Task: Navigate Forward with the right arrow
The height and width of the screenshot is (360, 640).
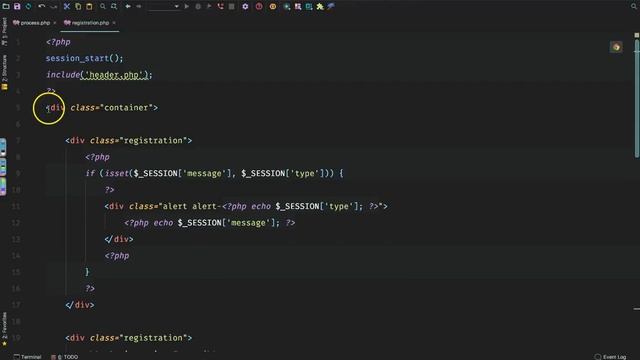Action: (x=139, y=7)
